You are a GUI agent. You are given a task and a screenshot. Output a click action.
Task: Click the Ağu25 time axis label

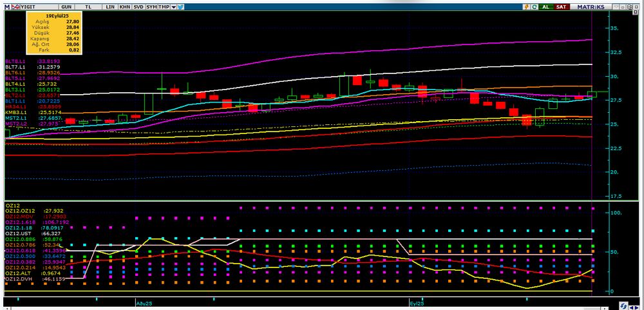point(144,303)
